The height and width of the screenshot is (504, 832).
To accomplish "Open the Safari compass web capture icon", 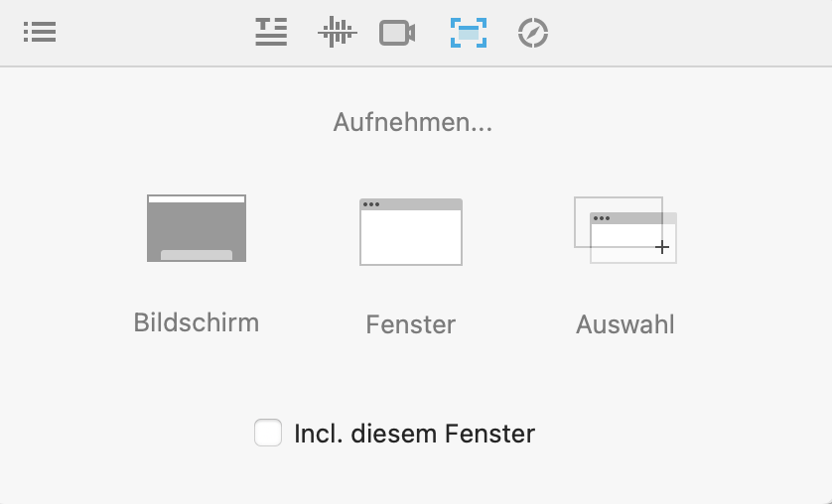I will pos(533,33).
